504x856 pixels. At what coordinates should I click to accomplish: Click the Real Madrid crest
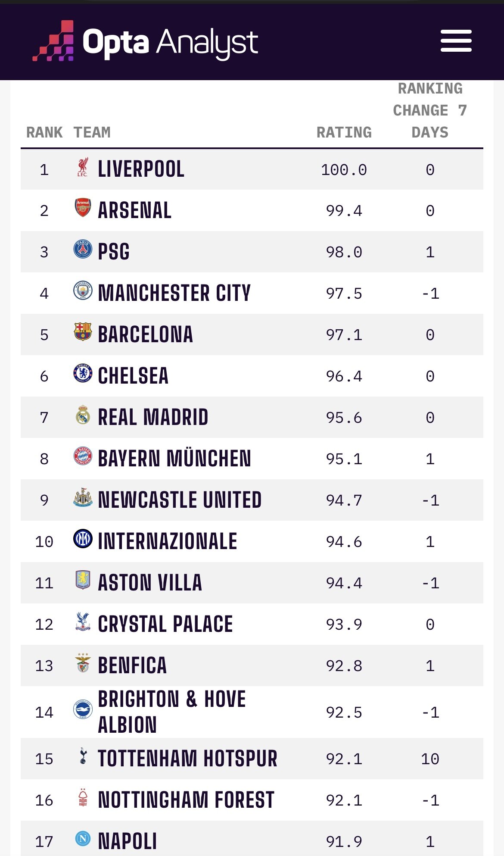click(83, 415)
